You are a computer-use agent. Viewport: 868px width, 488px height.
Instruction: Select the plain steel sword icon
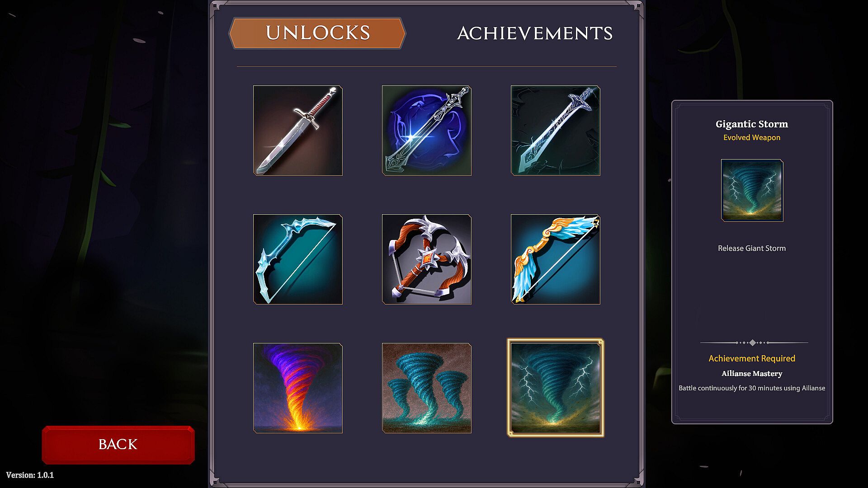click(298, 131)
